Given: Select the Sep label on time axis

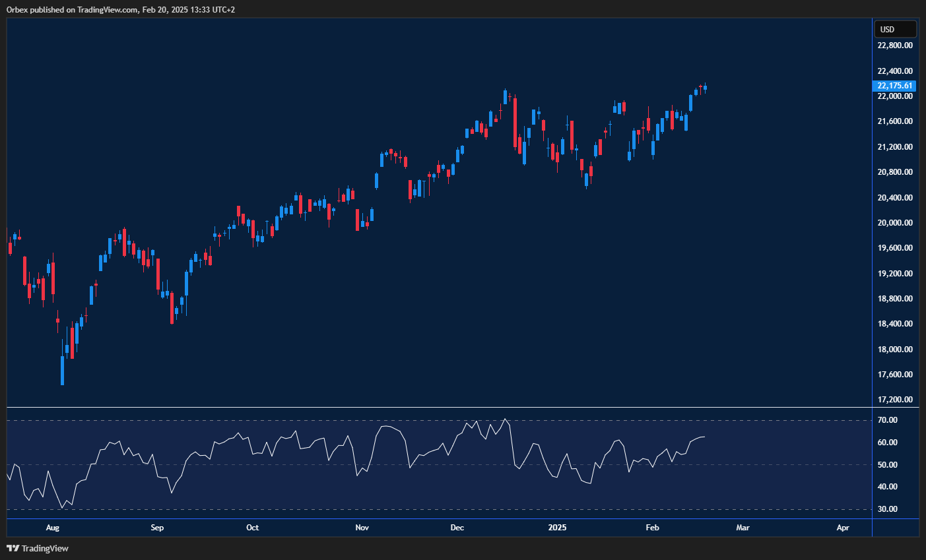Looking at the screenshot, I should click(157, 528).
